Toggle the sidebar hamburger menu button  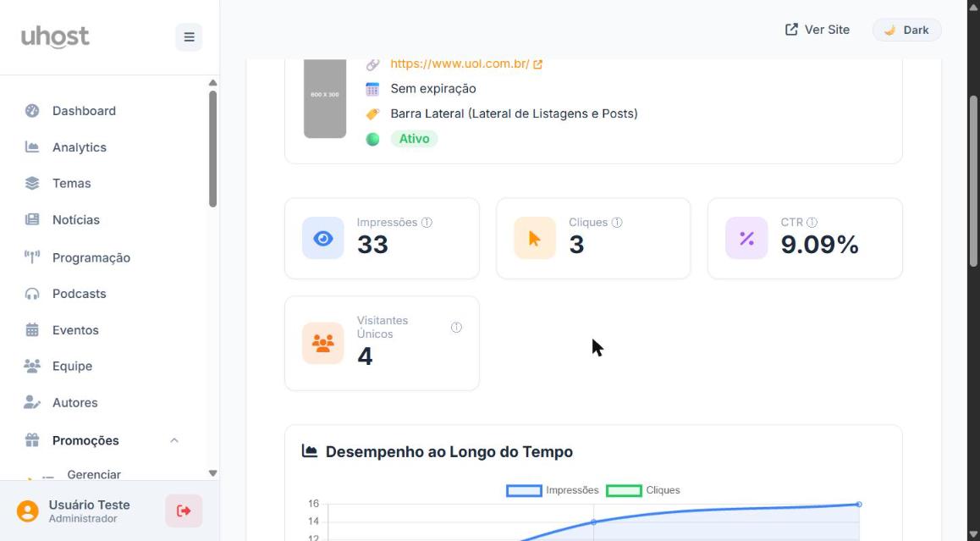[189, 37]
